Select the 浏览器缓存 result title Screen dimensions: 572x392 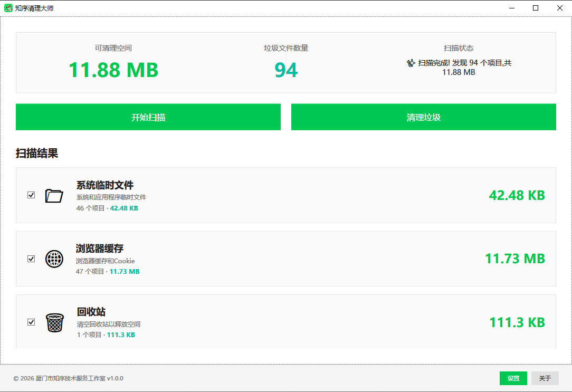point(100,248)
